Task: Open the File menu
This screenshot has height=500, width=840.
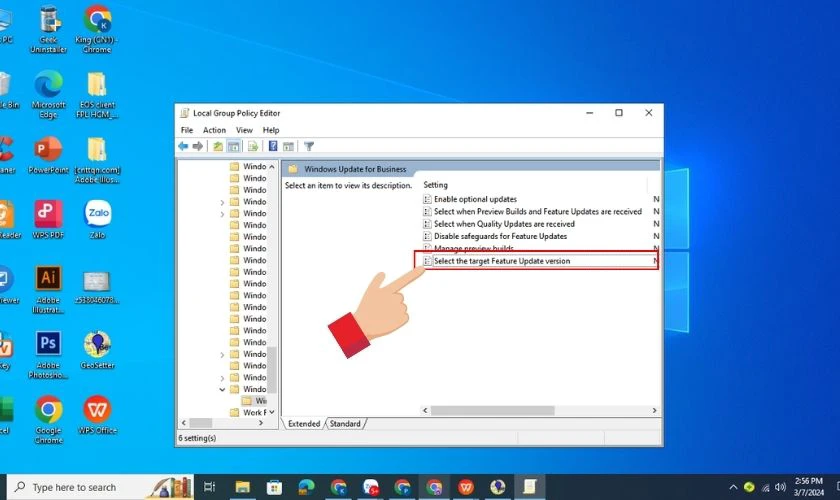Action: (x=186, y=130)
